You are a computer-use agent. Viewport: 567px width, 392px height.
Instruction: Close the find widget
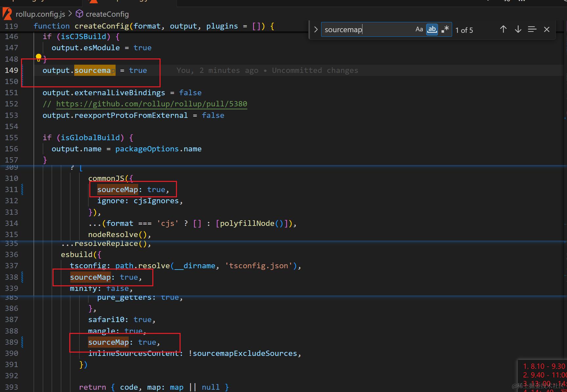547,29
